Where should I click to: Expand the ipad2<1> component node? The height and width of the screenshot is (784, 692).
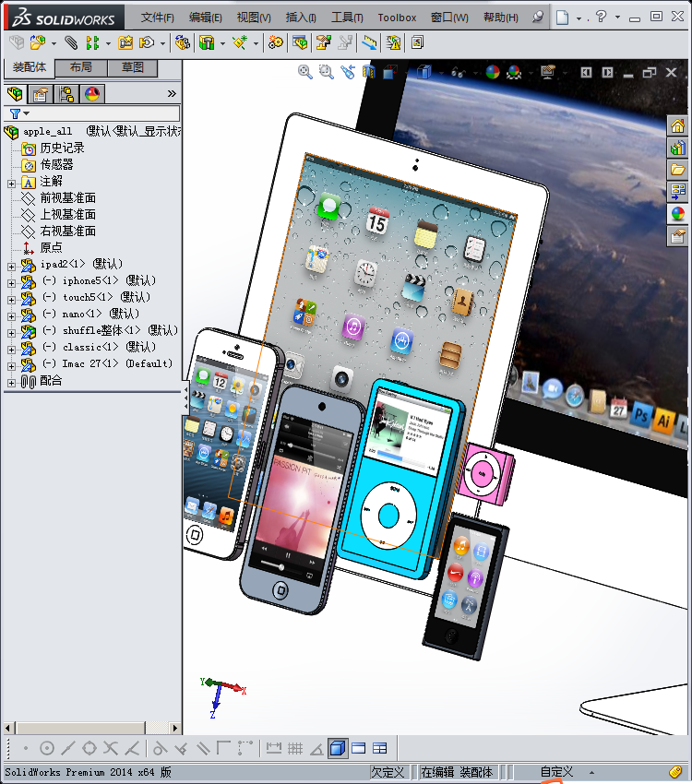pyautogui.click(x=11, y=267)
